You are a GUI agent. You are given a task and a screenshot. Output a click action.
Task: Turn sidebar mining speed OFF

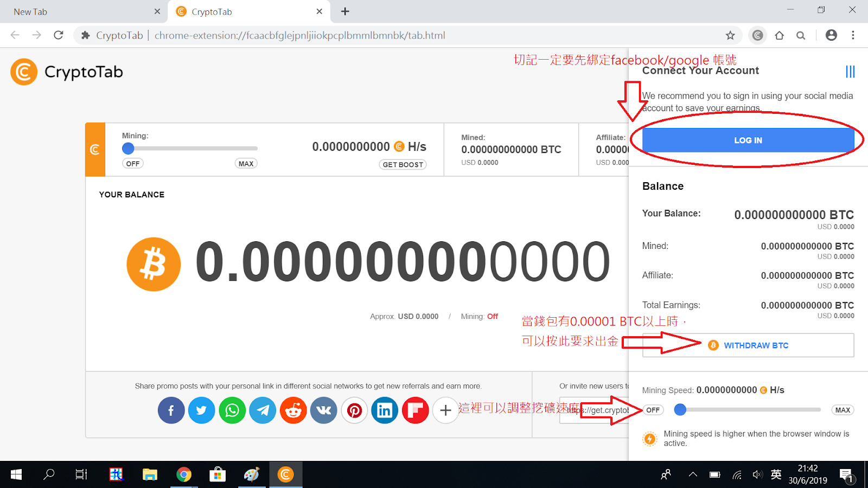pyautogui.click(x=653, y=410)
